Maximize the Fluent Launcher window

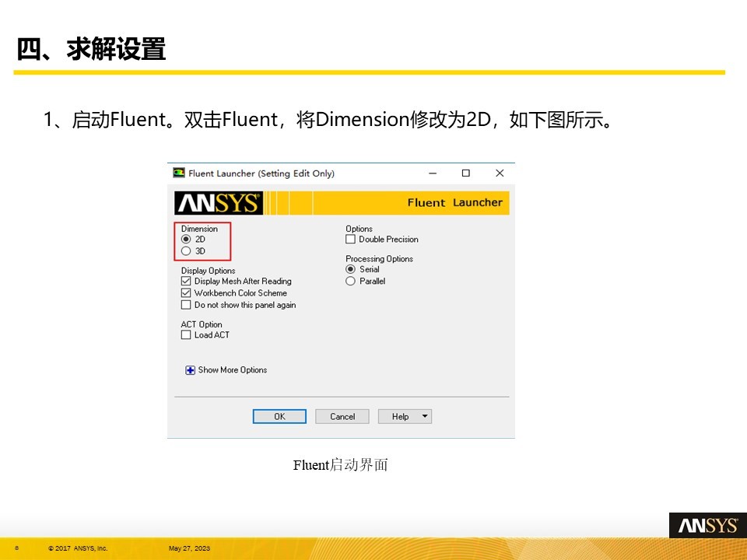pyautogui.click(x=466, y=173)
